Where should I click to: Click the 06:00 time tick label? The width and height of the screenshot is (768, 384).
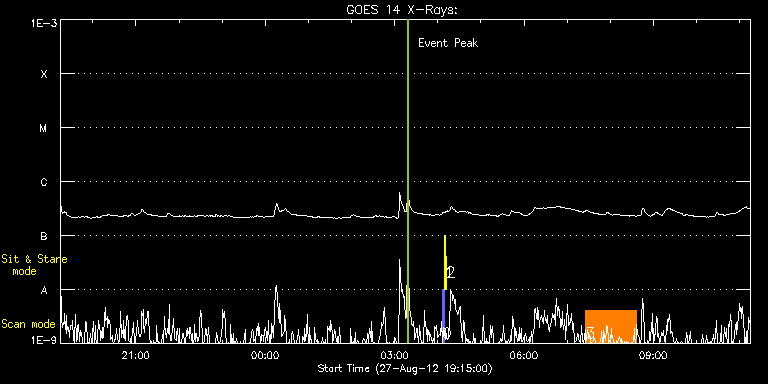[524, 355]
